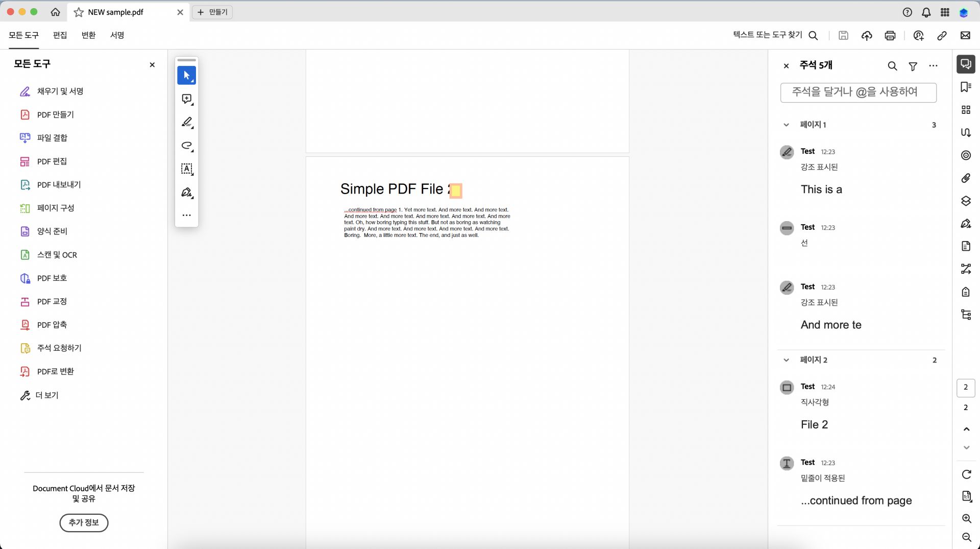Click the yellow sticky note on page
Screen dimensions: 980x549
[x=456, y=190]
